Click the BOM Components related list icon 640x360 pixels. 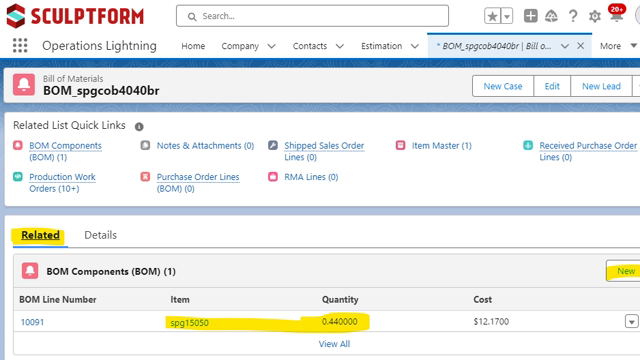[30, 271]
